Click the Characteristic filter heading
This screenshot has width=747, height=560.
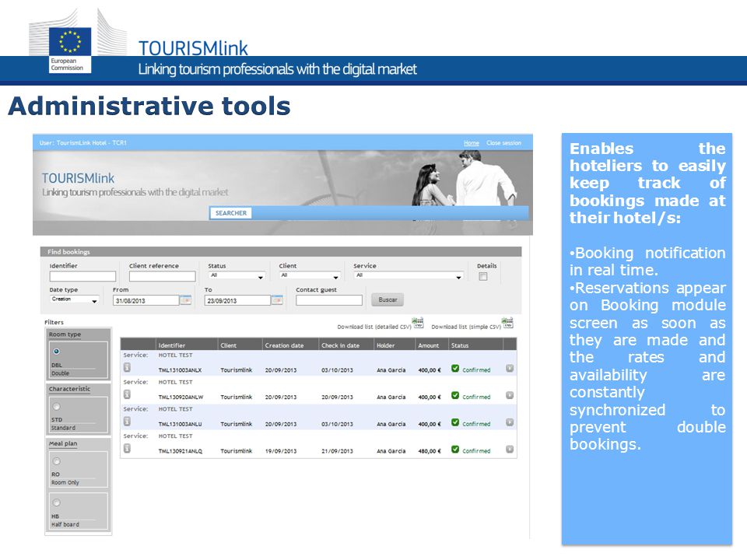coord(69,389)
